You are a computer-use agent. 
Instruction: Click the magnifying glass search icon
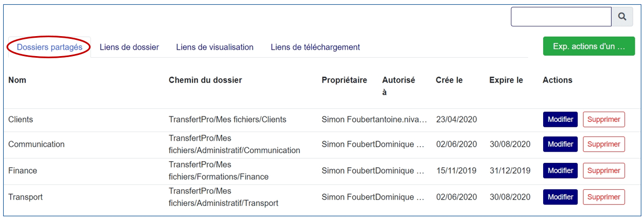pos(622,17)
